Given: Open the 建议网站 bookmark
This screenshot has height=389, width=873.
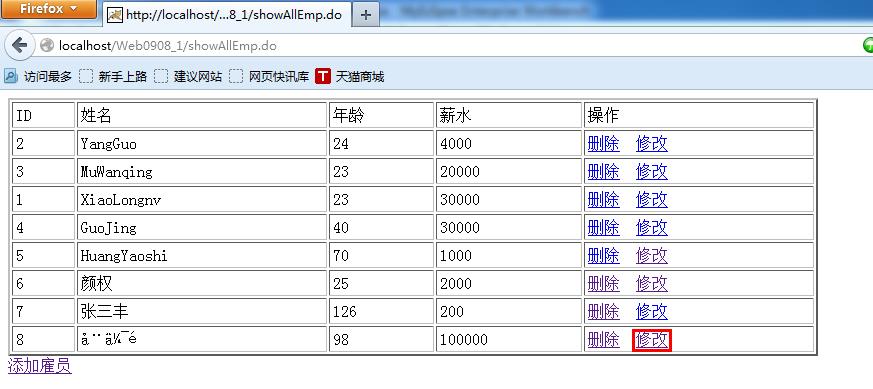Looking at the screenshot, I should (x=188, y=76).
